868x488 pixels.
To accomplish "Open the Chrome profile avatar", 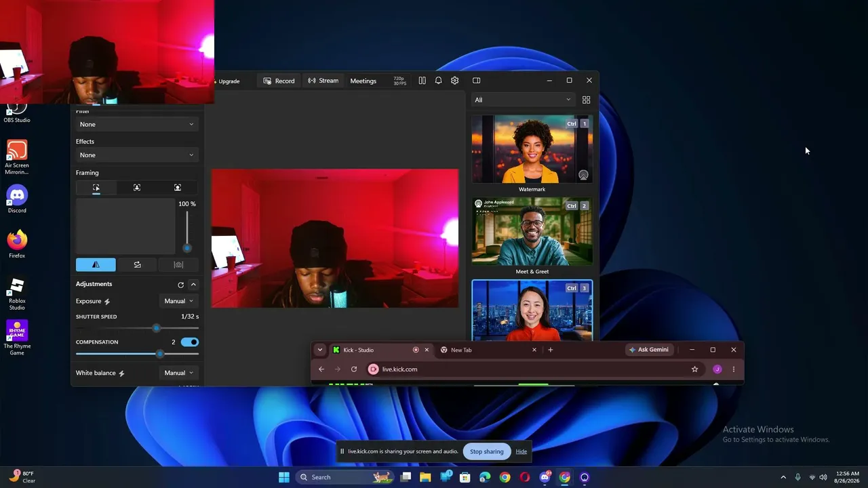I will coord(717,369).
